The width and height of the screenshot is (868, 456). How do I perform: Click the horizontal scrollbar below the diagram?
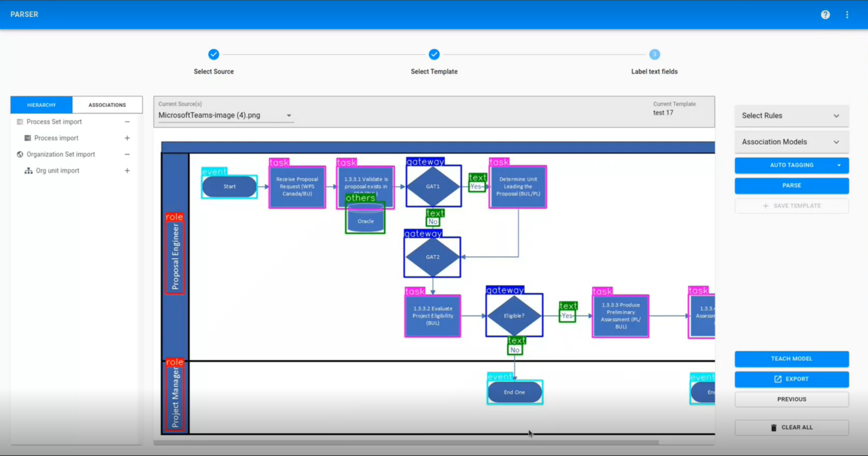(406, 442)
